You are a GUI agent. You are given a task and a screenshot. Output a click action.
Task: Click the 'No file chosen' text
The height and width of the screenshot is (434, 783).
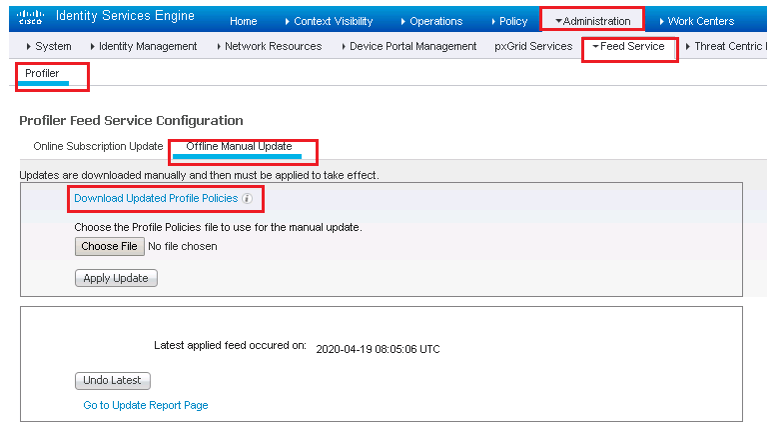pos(182,246)
